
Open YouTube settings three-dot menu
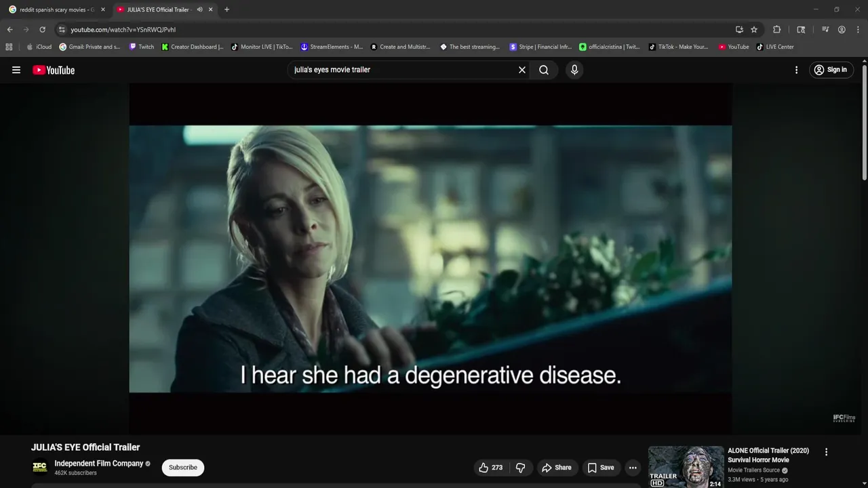pos(796,70)
